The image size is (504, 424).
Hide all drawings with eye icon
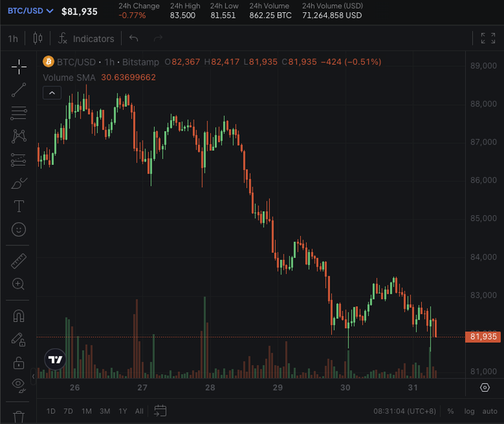point(19,385)
